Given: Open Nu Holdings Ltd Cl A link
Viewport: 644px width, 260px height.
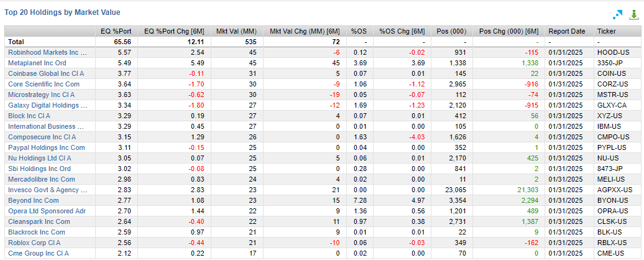Looking at the screenshot, I should [39, 158].
